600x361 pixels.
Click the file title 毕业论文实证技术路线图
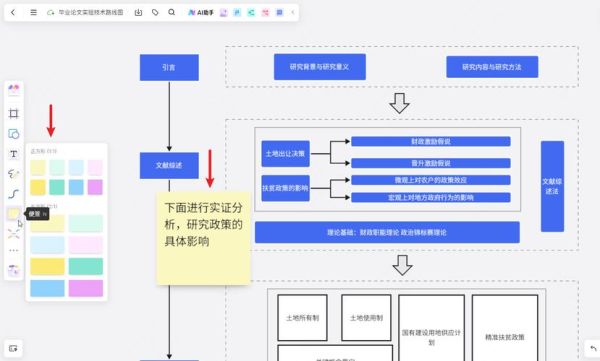tap(91, 12)
